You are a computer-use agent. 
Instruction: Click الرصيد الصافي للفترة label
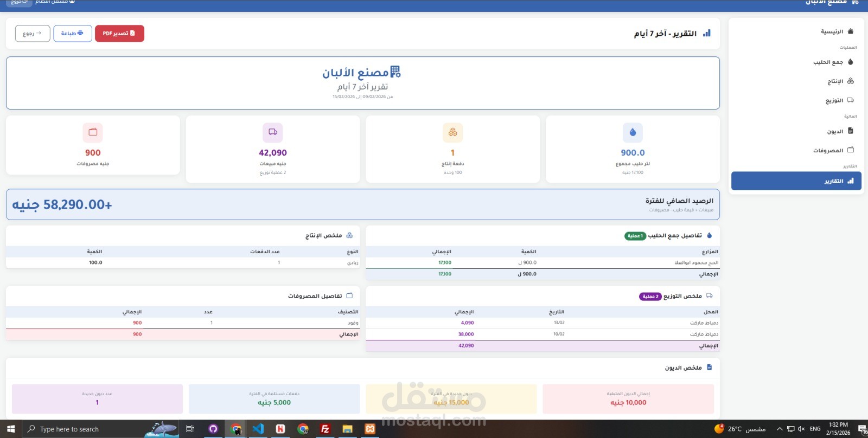pos(679,201)
